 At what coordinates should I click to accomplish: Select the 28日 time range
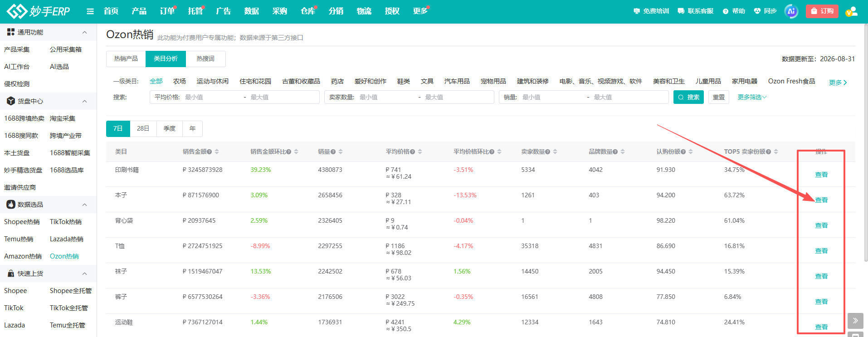coord(143,129)
